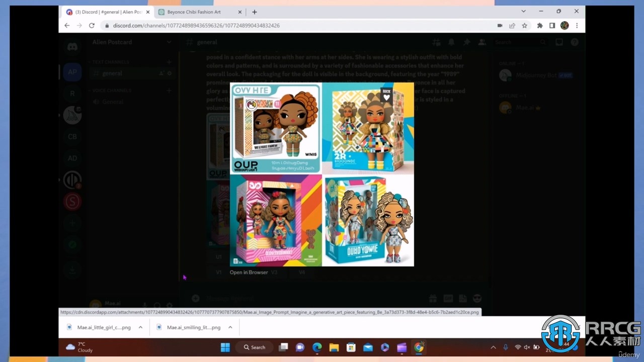Expand options for Mae.ai_smilling_lit download

pos(230,327)
